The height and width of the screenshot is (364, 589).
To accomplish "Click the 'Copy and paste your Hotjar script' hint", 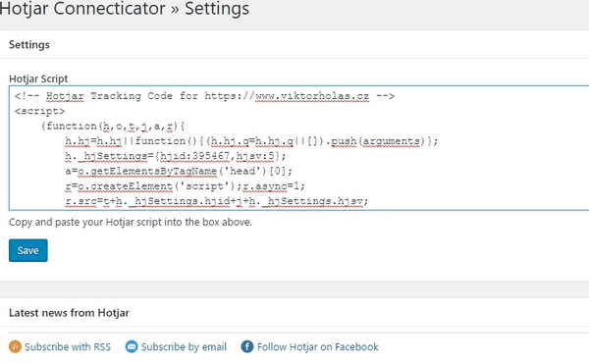I will [x=131, y=222].
